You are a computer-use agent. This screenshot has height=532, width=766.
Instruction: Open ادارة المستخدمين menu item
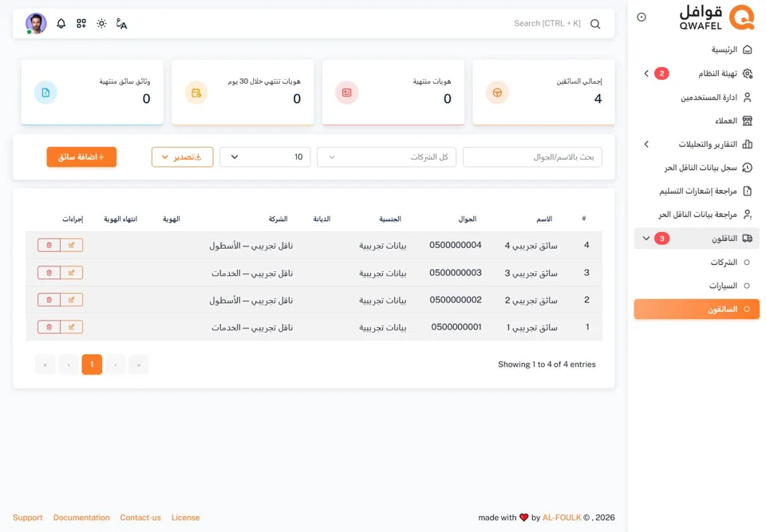[697, 97]
